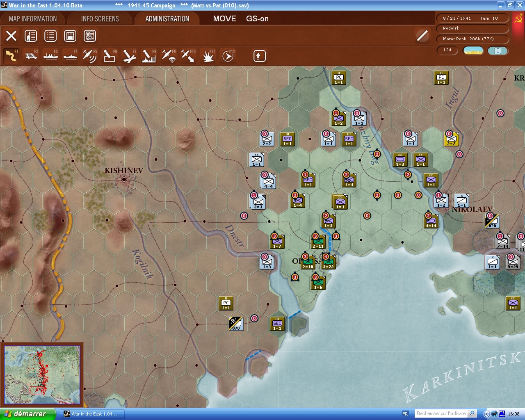The image size is (525, 420).
Task: Select the 9=29 unit counter
Action: [513, 262]
